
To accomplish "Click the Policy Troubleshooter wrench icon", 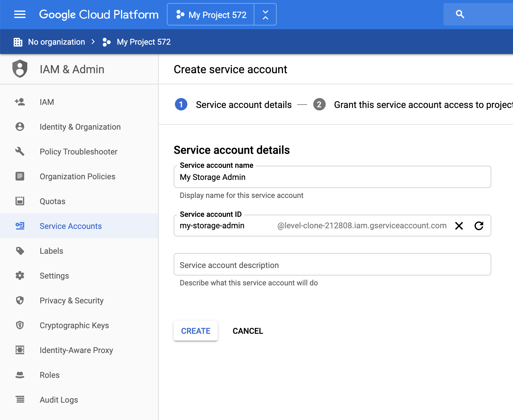I will pos(20,152).
